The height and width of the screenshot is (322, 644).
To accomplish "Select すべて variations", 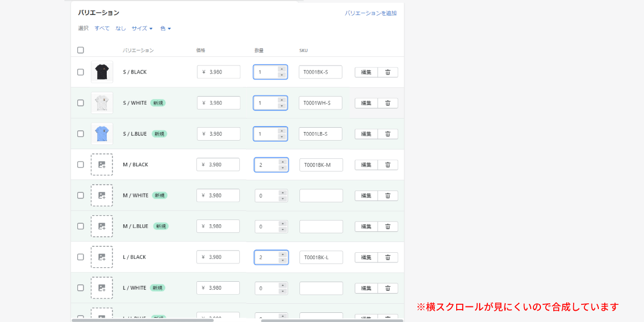I will click(x=102, y=28).
